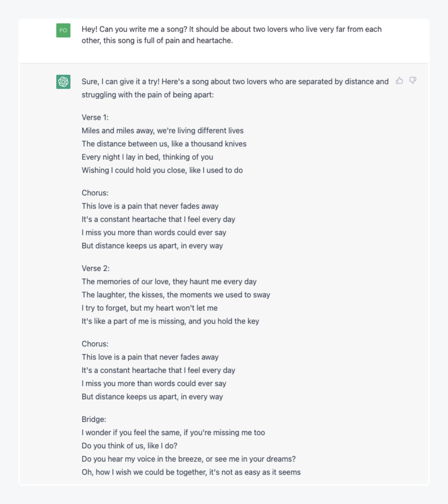Click the first 'Chorus:' heading
The width and height of the screenshot is (448, 504).
pyautogui.click(x=95, y=193)
